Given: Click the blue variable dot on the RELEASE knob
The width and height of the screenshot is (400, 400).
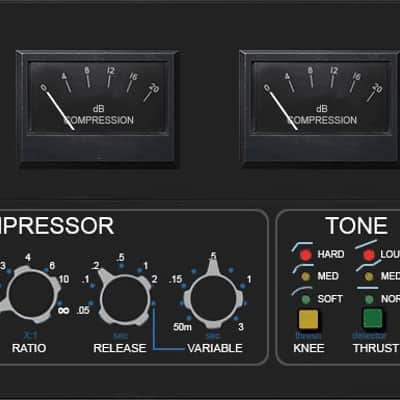Looking at the screenshot, I should tap(154, 303).
